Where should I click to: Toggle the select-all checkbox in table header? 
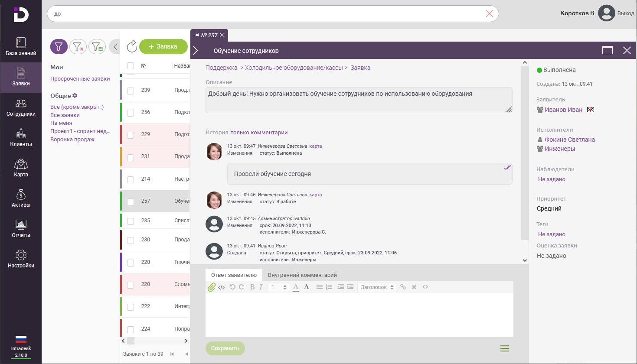[x=131, y=66]
